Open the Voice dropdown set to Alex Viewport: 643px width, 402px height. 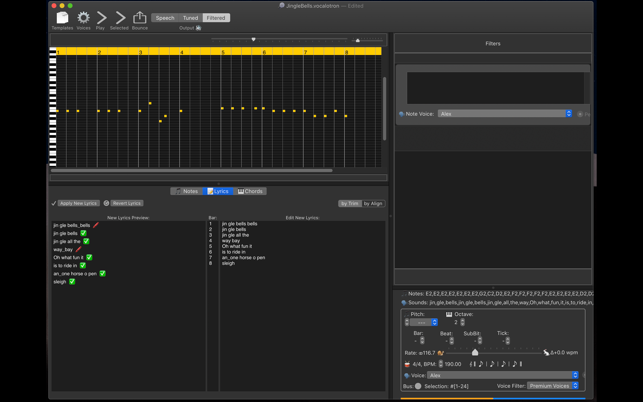pyautogui.click(x=503, y=375)
